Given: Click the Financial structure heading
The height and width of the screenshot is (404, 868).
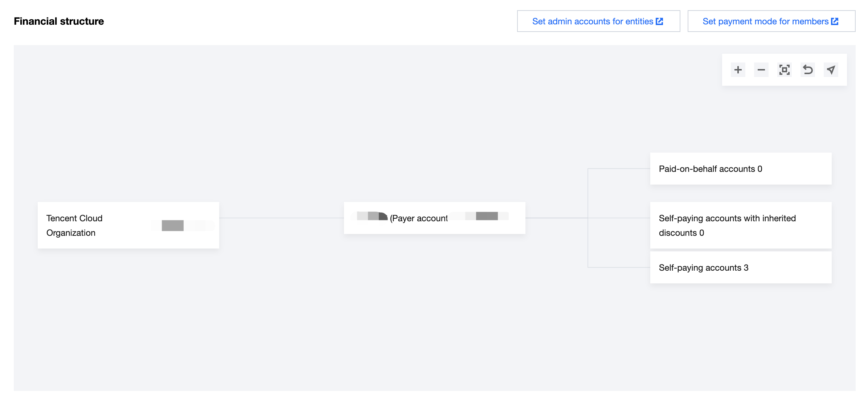Looking at the screenshot, I should pos(59,21).
